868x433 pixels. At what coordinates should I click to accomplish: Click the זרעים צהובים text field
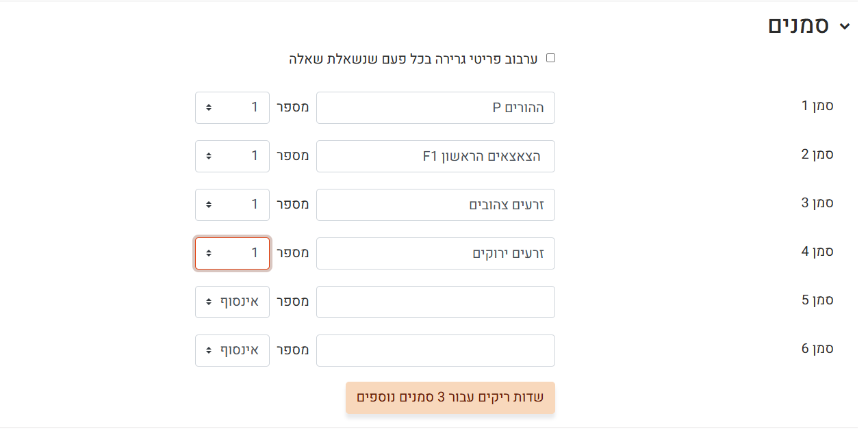click(x=435, y=205)
